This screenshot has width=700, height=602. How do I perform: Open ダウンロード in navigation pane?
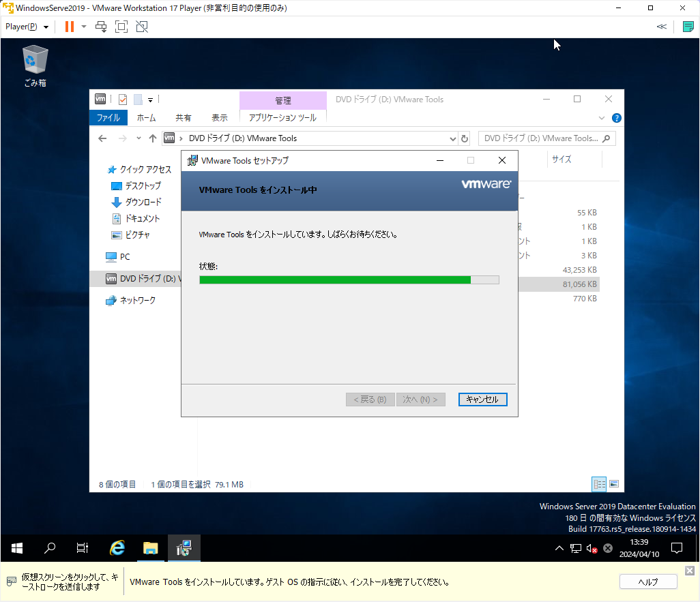pyautogui.click(x=136, y=202)
